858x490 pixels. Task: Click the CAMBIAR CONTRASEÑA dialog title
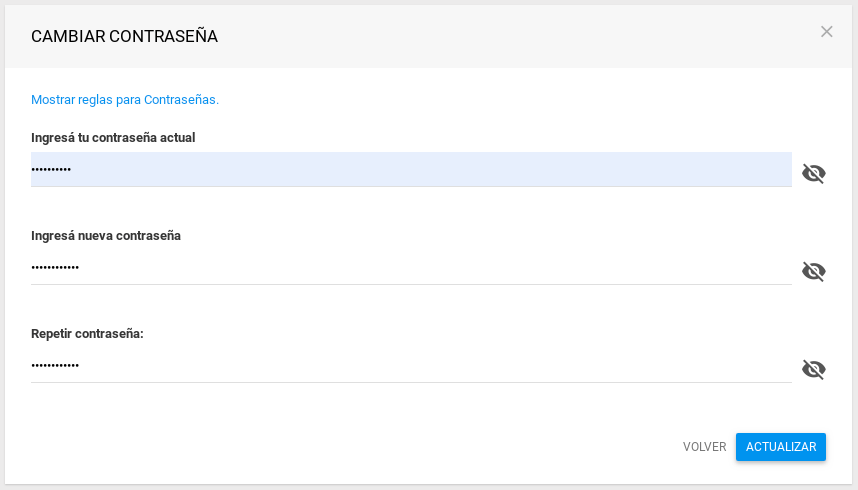click(x=124, y=36)
